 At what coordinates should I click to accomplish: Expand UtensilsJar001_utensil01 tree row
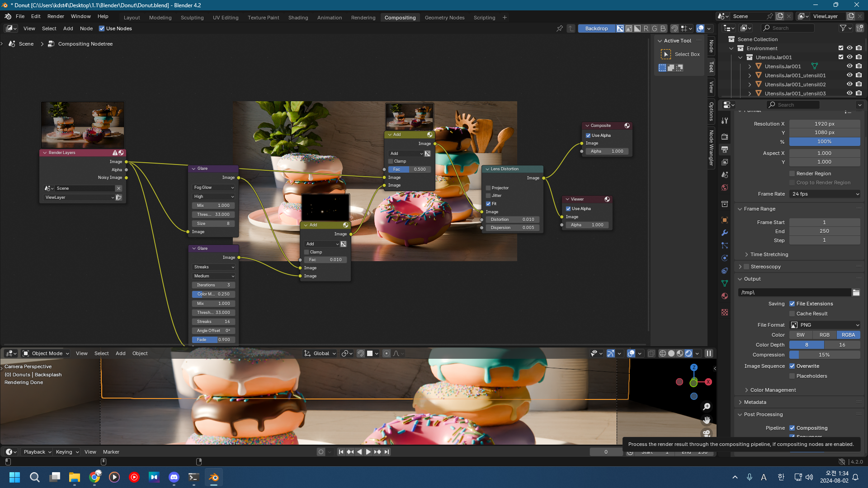pos(750,75)
